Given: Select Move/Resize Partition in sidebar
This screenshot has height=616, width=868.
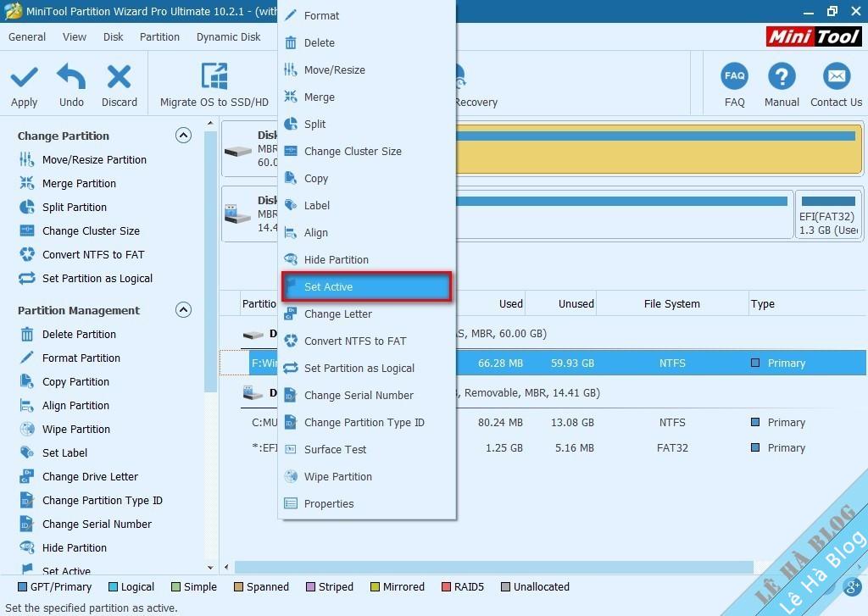Looking at the screenshot, I should (x=83, y=160).
